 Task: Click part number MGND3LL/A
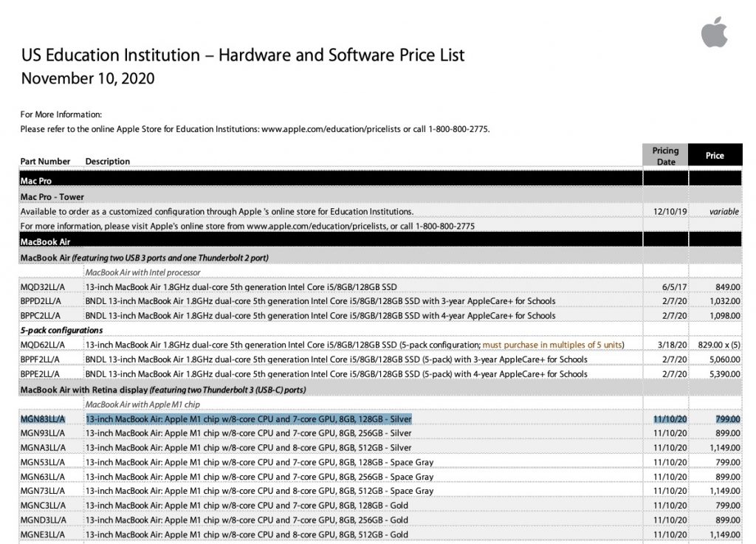(x=43, y=520)
